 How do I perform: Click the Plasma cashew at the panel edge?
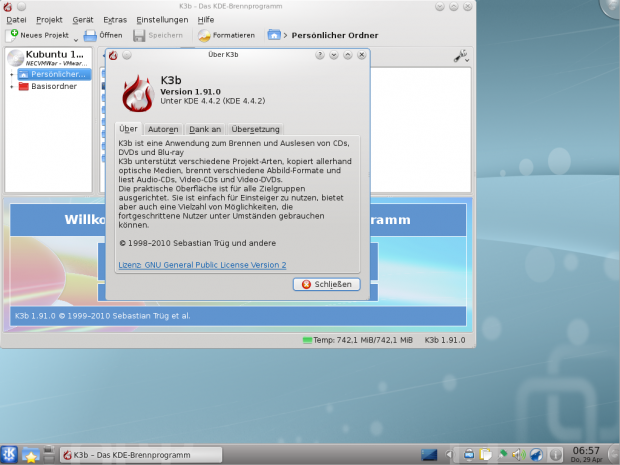point(614,455)
